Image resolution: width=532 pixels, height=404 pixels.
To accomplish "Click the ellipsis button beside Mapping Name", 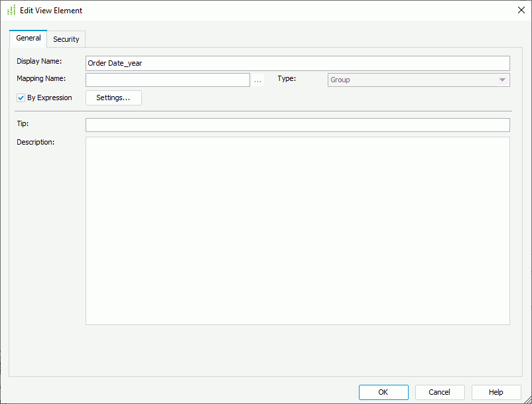I will coord(258,79).
